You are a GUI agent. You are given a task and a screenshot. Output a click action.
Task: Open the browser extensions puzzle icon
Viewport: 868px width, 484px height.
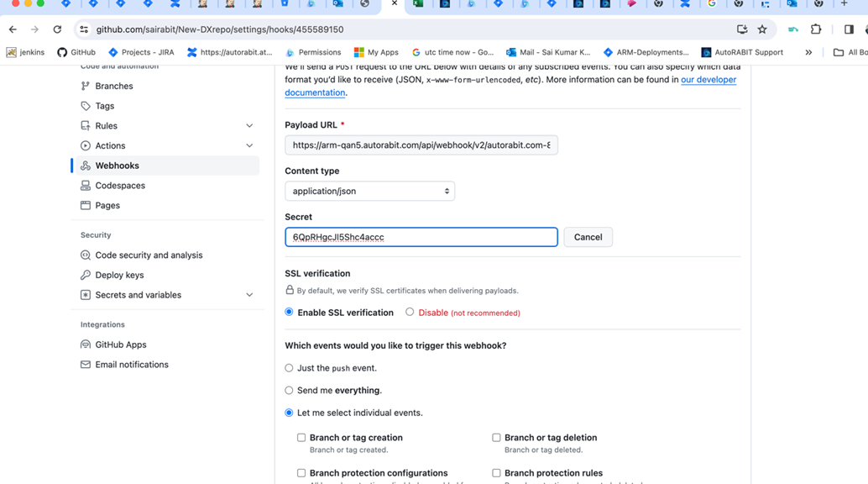coord(816,29)
